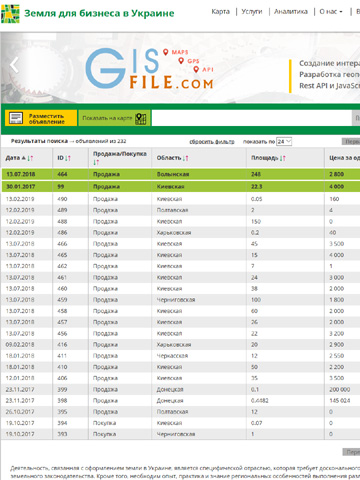Sort by Продажа/Покупка column arrows
The image size is (360, 480).
96,162
